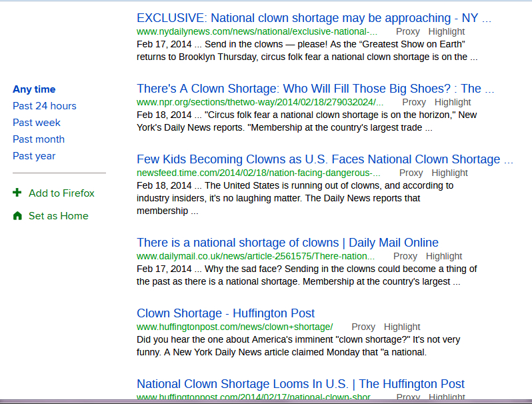
Task: Open the nydailynews.com green URL
Action: (257, 31)
